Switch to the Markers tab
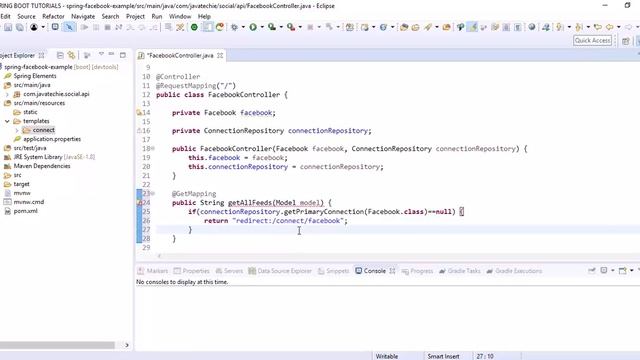640x360 pixels. 153,271
